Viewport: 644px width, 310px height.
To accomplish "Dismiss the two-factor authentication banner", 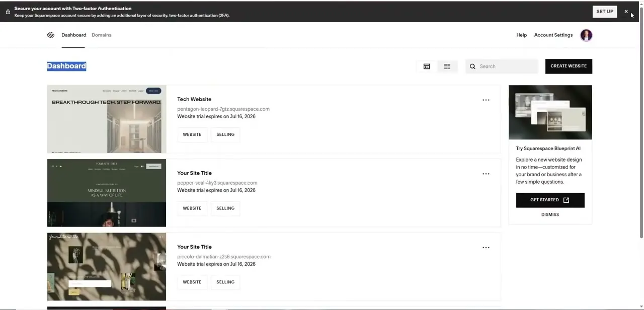I will 626,12.
